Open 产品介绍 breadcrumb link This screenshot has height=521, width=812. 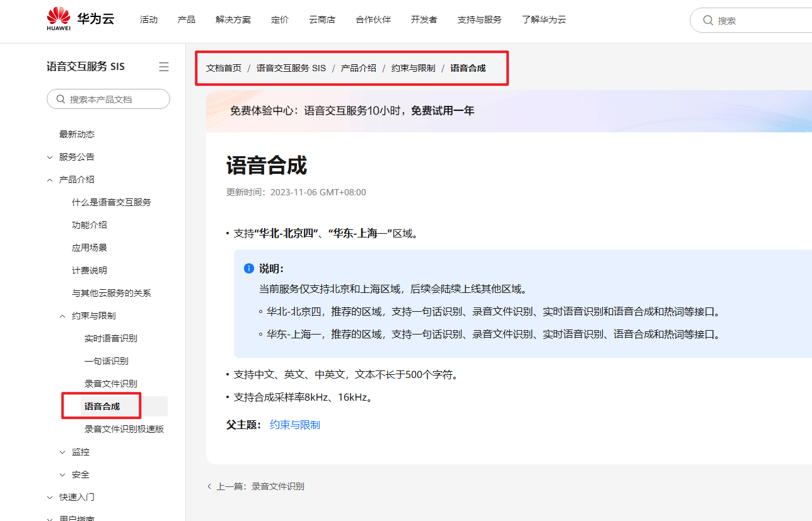(359, 68)
